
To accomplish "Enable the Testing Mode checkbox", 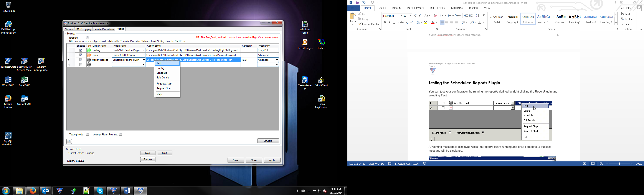I will click(88, 134).
